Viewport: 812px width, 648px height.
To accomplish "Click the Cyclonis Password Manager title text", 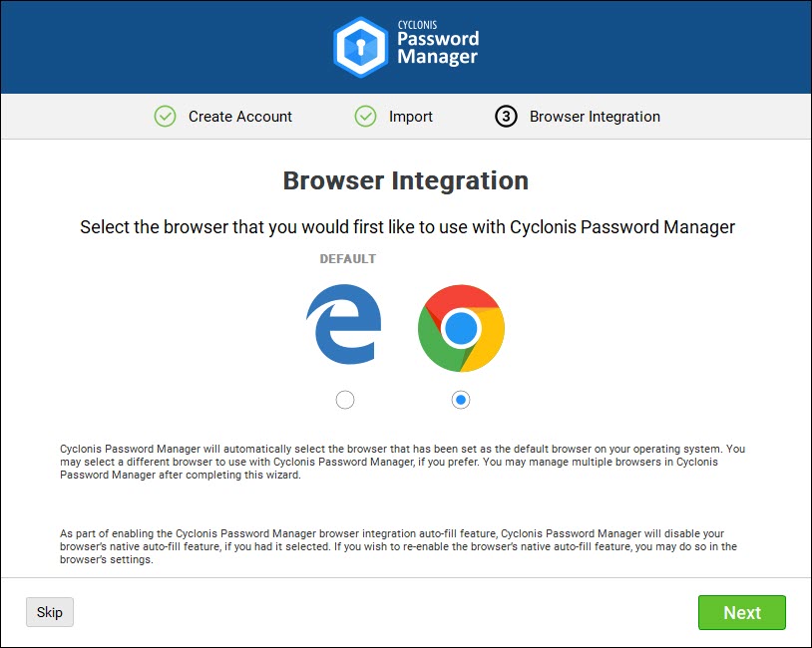I will [438, 47].
